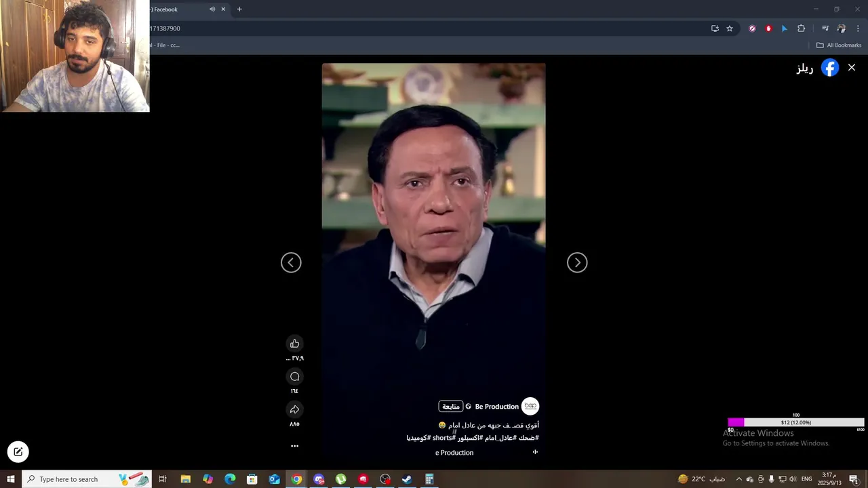Open the blue arrow extension icon

click(x=785, y=28)
